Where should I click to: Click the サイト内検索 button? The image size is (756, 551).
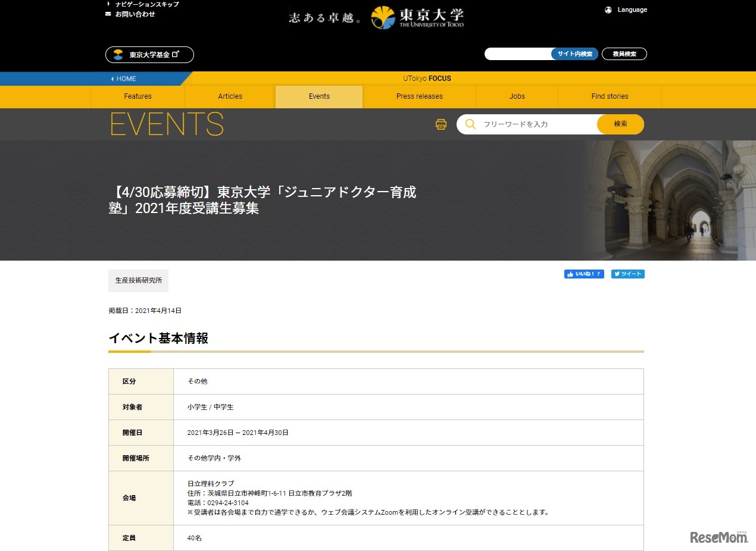pos(576,54)
